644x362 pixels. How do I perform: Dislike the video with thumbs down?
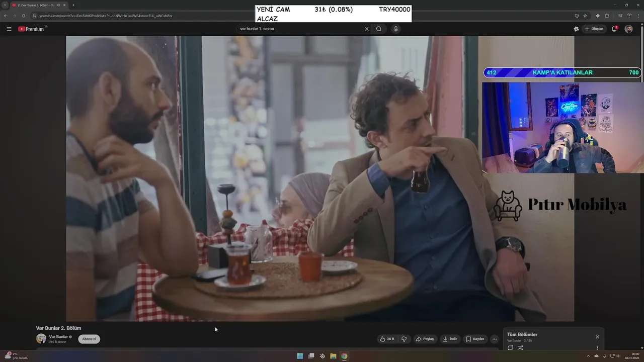pyautogui.click(x=404, y=339)
